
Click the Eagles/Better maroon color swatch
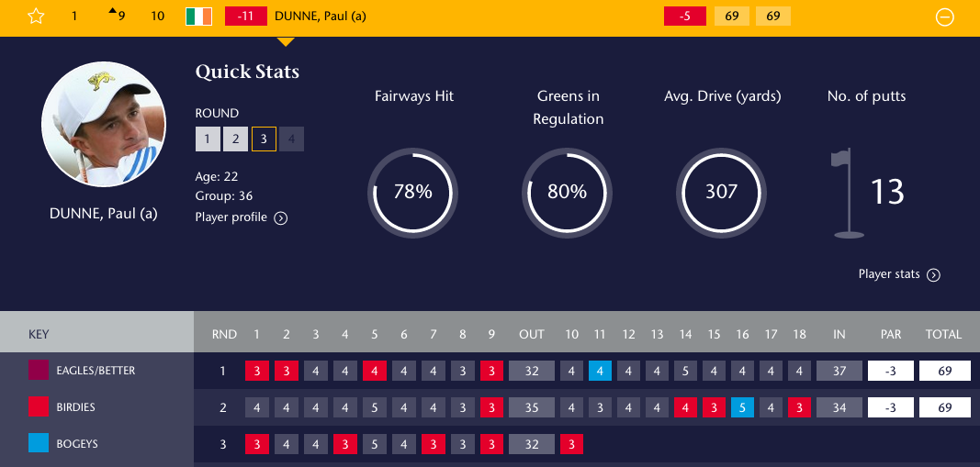(39, 371)
